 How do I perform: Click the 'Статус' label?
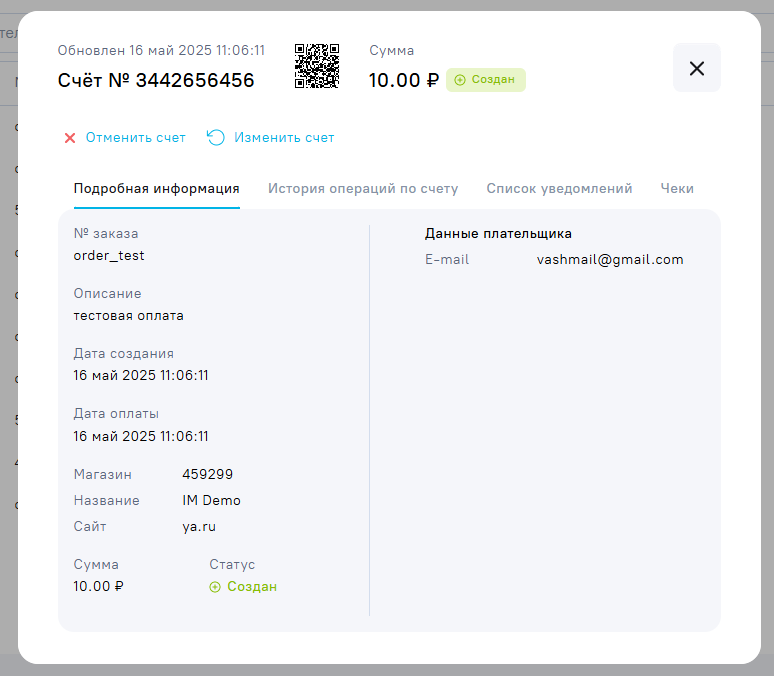click(232, 564)
